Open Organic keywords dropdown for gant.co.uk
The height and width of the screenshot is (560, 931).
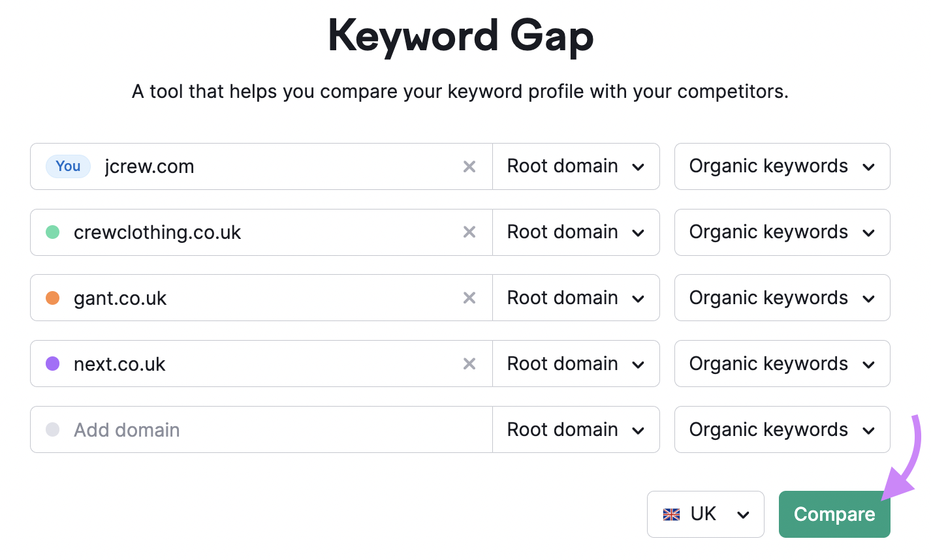pos(781,298)
